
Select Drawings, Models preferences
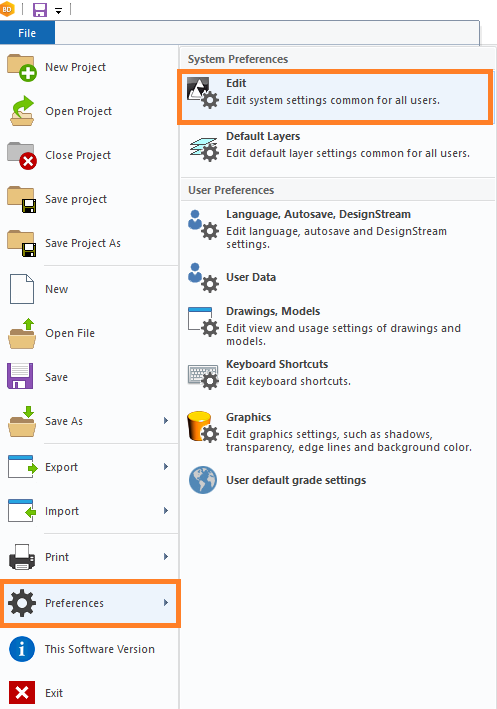point(337,326)
